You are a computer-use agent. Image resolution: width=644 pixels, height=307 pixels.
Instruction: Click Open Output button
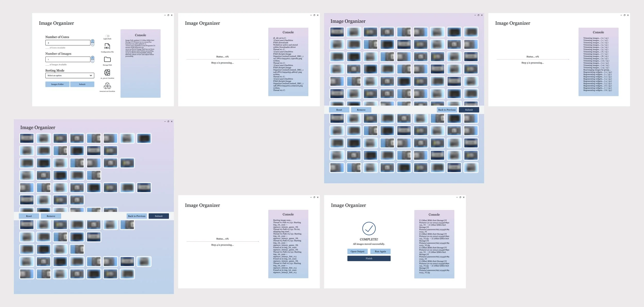coord(357,252)
